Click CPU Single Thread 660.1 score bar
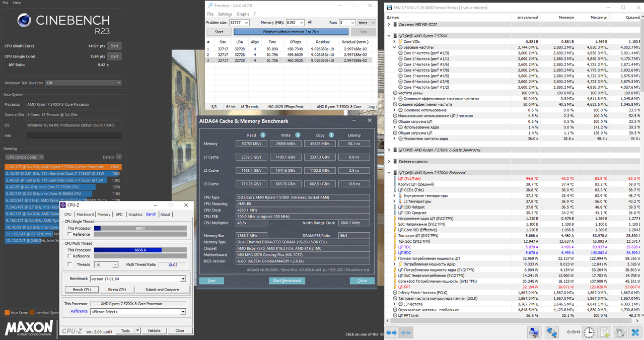Image resolution: width=644 pixels, height=340 pixels. click(x=140, y=228)
